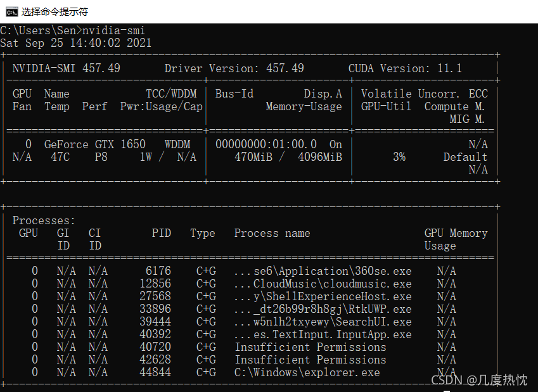
Task: Click the 'PID' column header
Action: [x=162, y=233]
